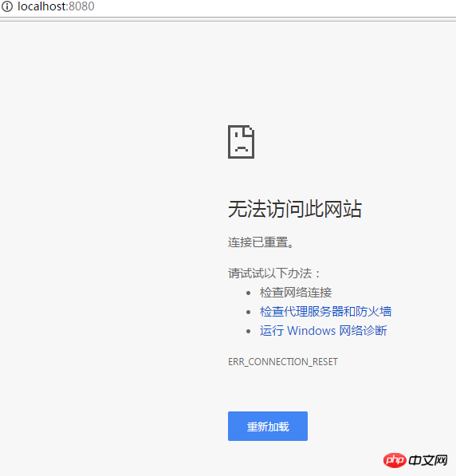The width and height of the screenshot is (456, 476).
Task: Click the ERR_CONNECTION_RESET error code
Action: 283,362
